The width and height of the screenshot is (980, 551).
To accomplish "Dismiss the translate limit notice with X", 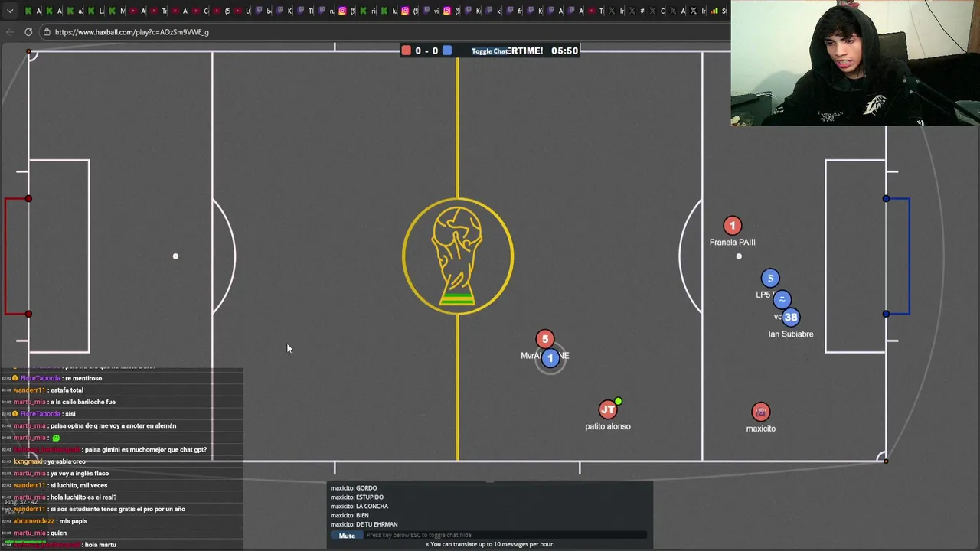I will tap(427, 544).
